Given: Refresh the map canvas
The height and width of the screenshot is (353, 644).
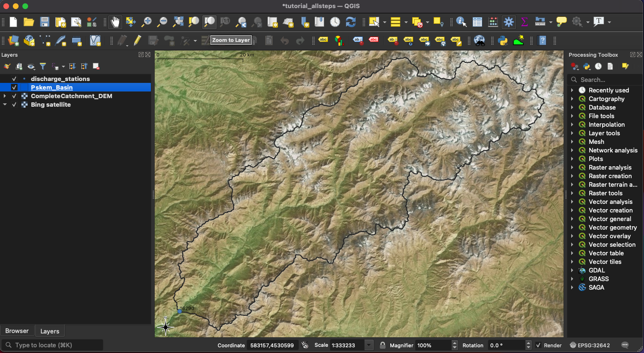Looking at the screenshot, I should coord(351,22).
